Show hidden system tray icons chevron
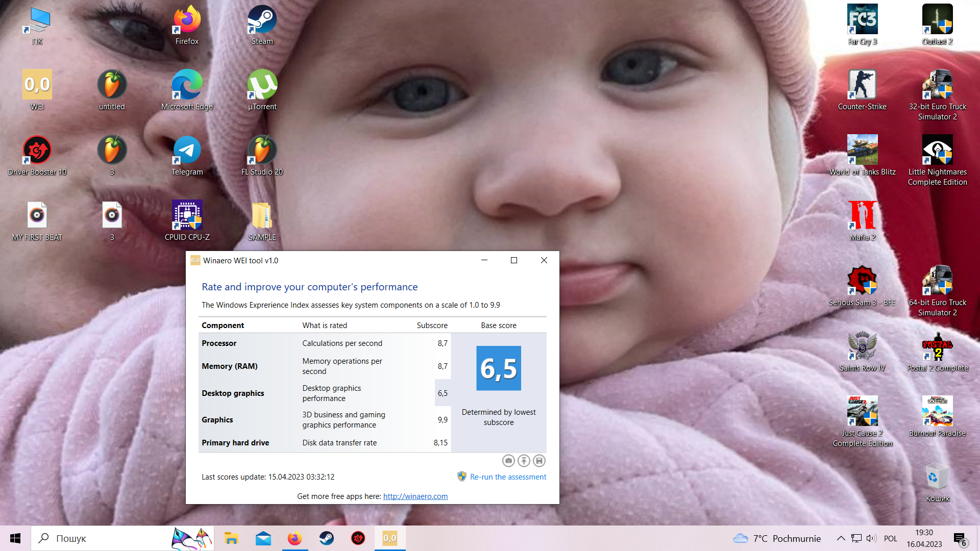The width and height of the screenshot is (980, 551). pyautogui.click(x=841, y=538)
